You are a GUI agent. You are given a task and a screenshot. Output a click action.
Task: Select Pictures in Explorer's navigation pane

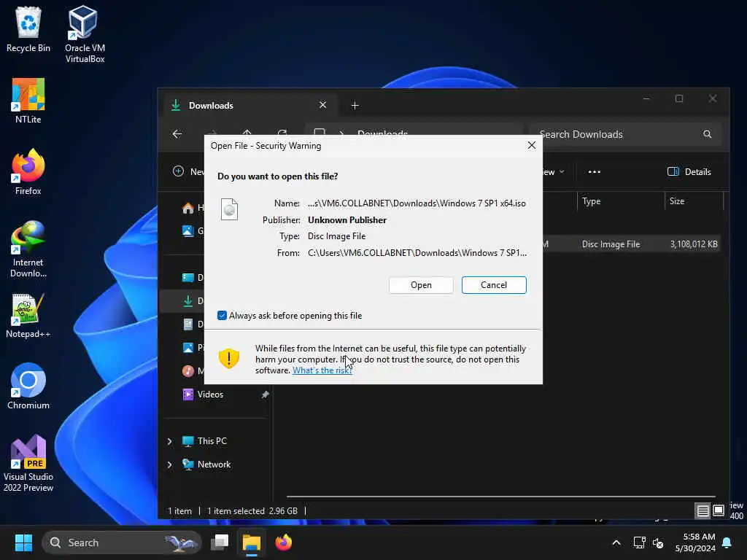[193, 348]
